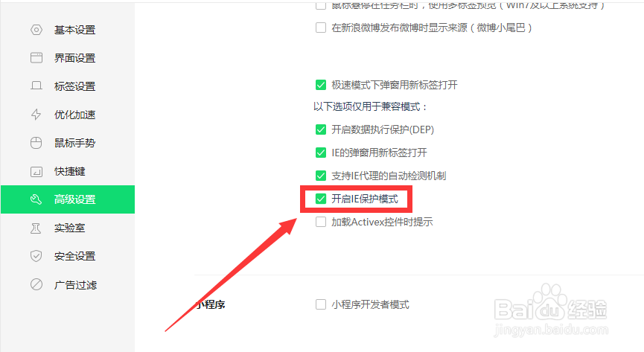
Task: Click the 界面设置 window icon
Action: (x=36, y=58)
